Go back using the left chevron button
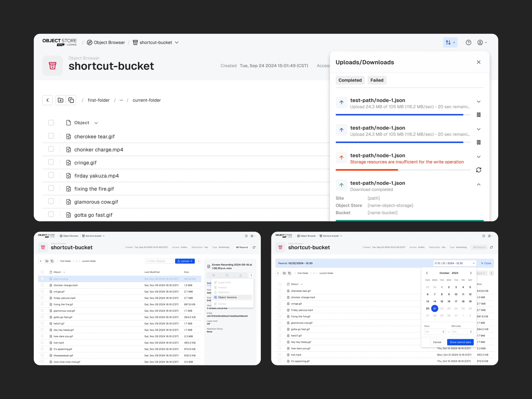Screen dimensions: 532x399 pos(48,100)
